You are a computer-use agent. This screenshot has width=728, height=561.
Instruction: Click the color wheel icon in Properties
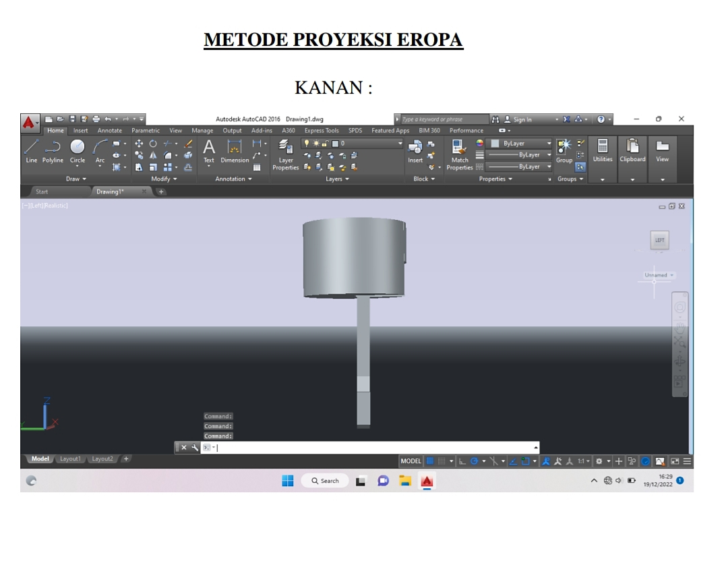[480, 143]
